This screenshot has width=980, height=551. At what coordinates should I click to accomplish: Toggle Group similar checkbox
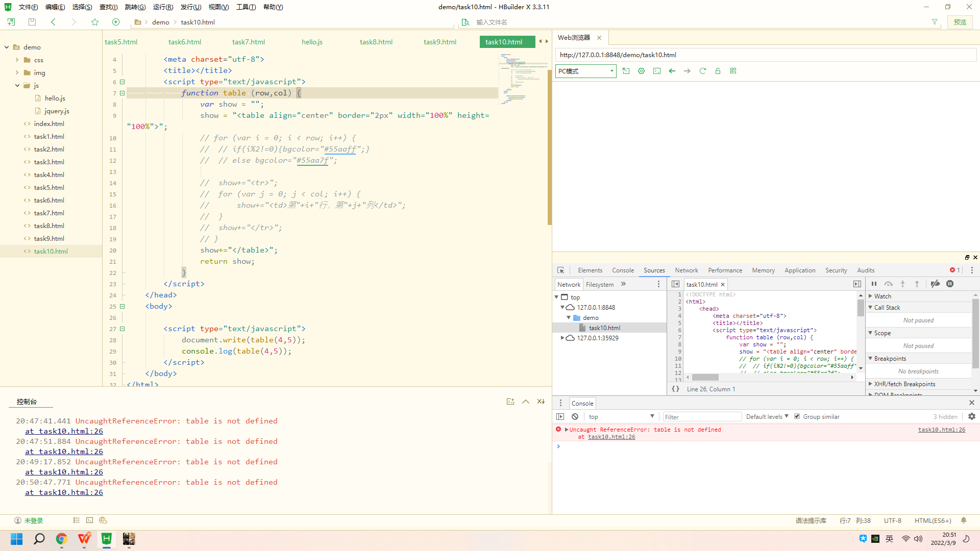pyautogui.click(x=797, y=417)
